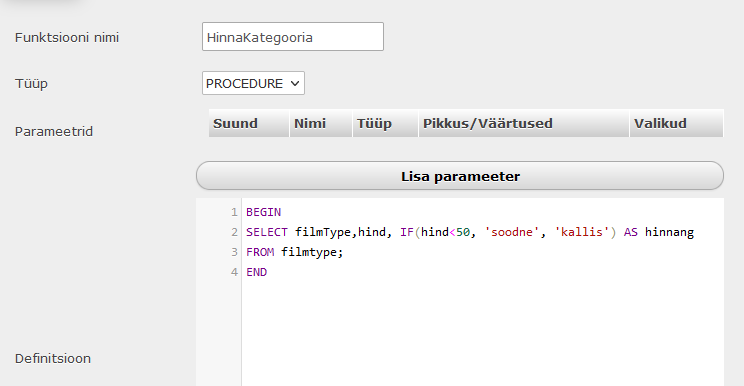
Task: Click the Parameetrid label
Action: [x=54, y=131]
